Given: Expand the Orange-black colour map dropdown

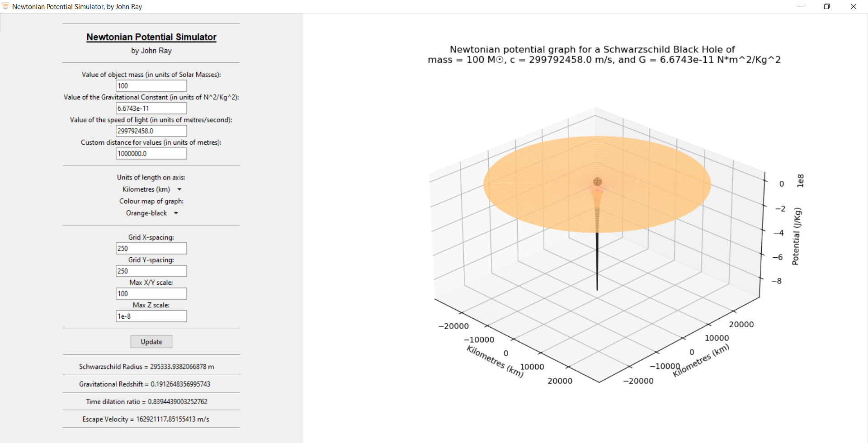Looking at the screenshot, I should click(151, 213).
